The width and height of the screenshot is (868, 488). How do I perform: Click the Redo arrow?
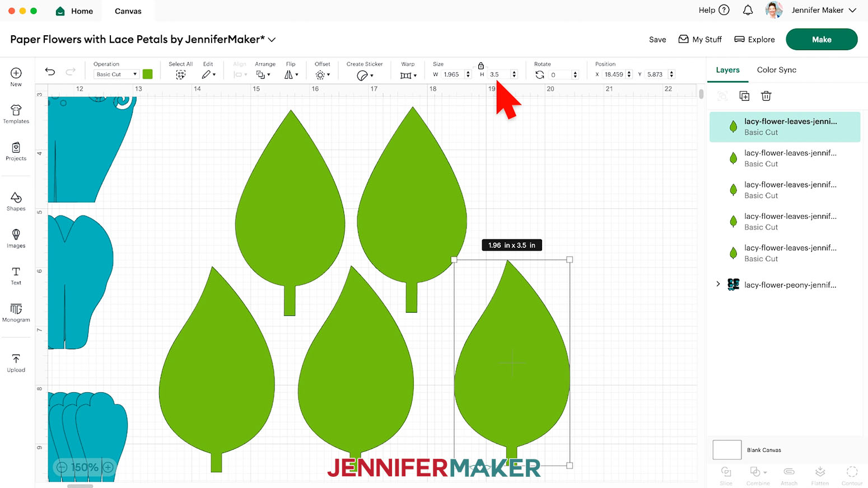point(71,72)
